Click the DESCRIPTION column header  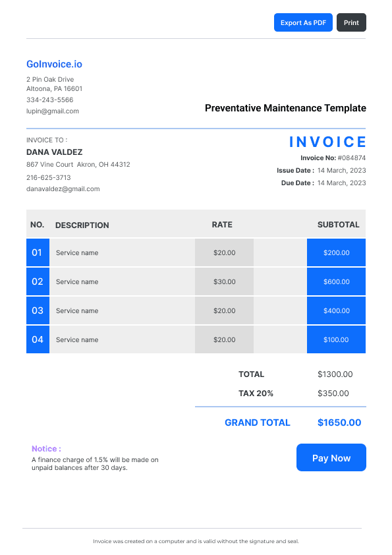(82, 225)
